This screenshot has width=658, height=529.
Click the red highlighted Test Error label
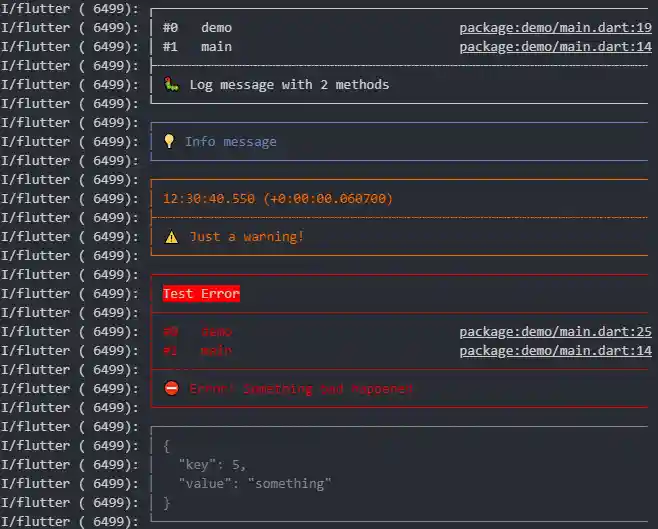pyautogui.click(x=201, y=294)
